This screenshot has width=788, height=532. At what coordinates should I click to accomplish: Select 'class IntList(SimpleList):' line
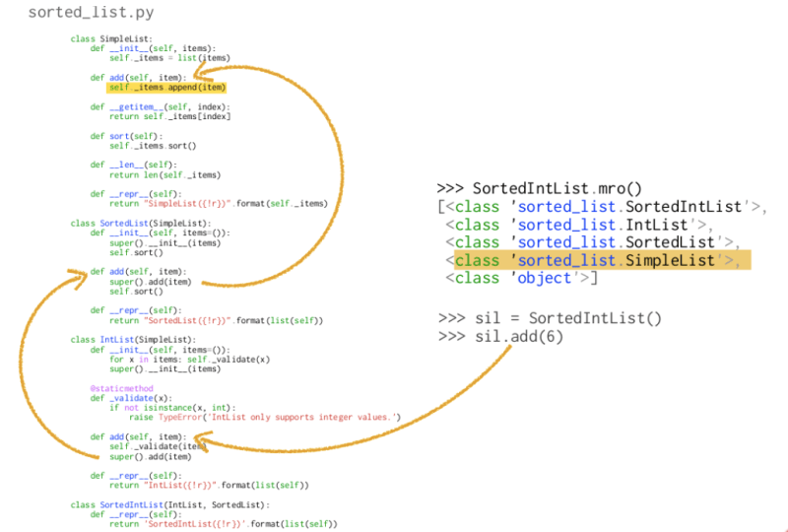(133, 340)
